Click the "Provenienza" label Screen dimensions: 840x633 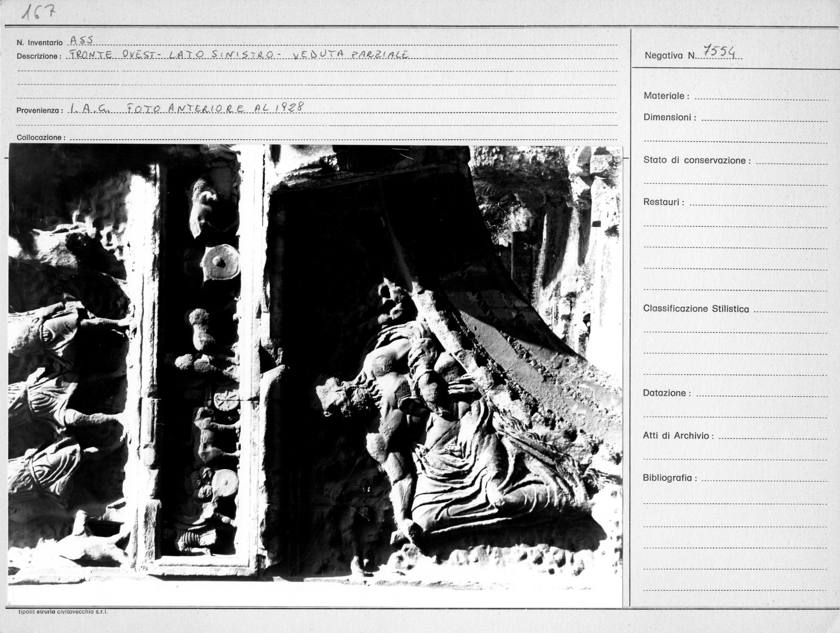click(x=40, y=111)
